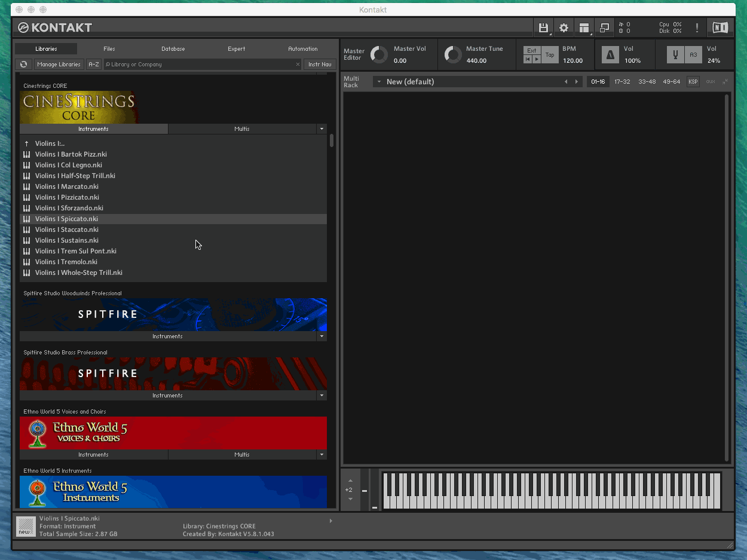Toggle the reference tuning fork tone
The image size is (747, 560).
(675, 54)
